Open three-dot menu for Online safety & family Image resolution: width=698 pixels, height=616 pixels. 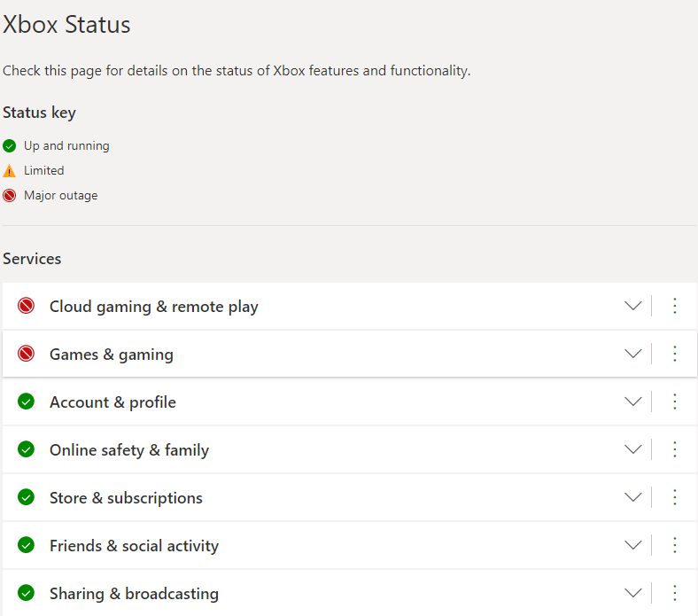pyautogui.click(x=675, y=449)
